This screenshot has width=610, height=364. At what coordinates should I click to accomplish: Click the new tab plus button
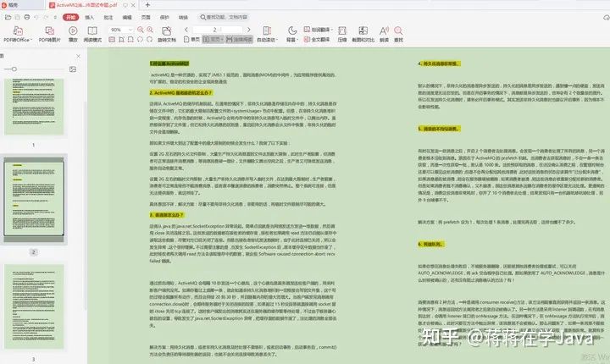147,5
